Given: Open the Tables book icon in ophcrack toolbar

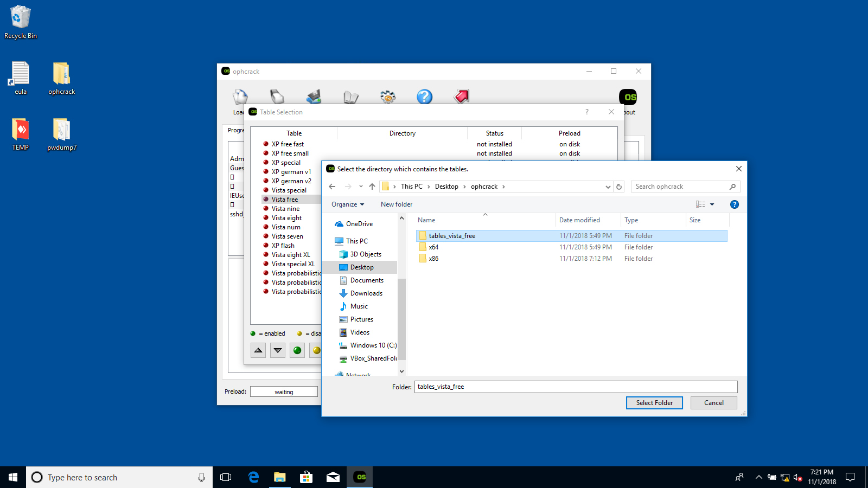Looking at the screenshot, I should coord(351,97).
